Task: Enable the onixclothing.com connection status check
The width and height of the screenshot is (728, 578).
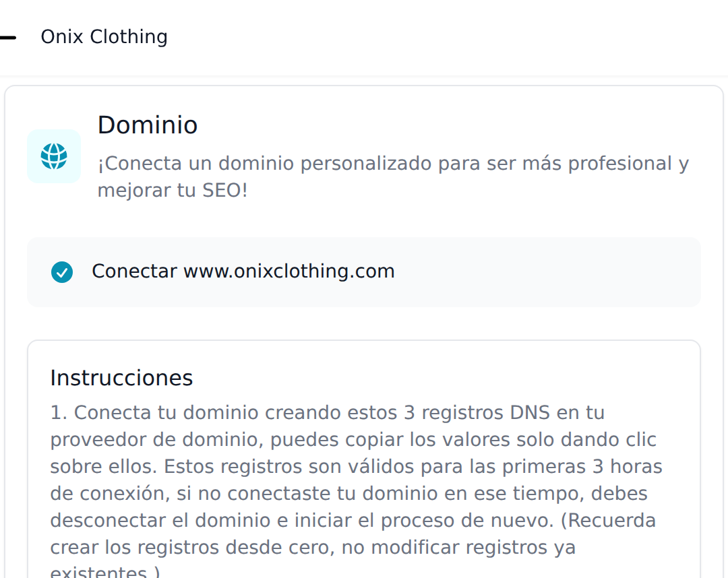Action: click(62, 272)
